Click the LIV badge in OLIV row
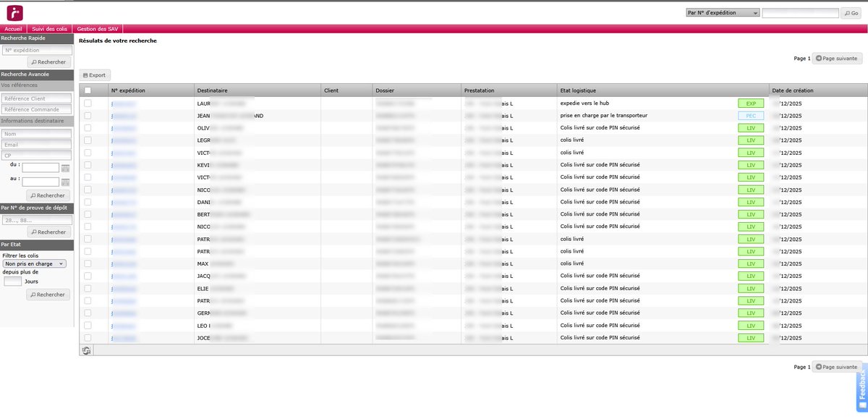The image size is (868, 419). (x=751, y=128)
